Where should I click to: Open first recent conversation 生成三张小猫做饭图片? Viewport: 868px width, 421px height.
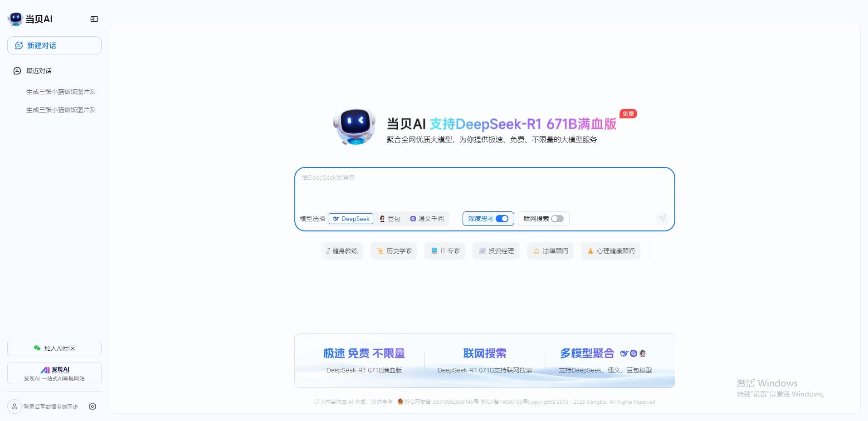tap(61, 92)
